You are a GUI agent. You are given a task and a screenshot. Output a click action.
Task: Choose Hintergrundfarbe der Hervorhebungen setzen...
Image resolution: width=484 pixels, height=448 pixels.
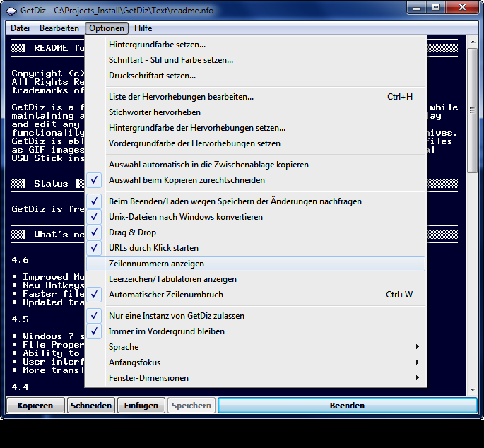click(x=256, y=127)
